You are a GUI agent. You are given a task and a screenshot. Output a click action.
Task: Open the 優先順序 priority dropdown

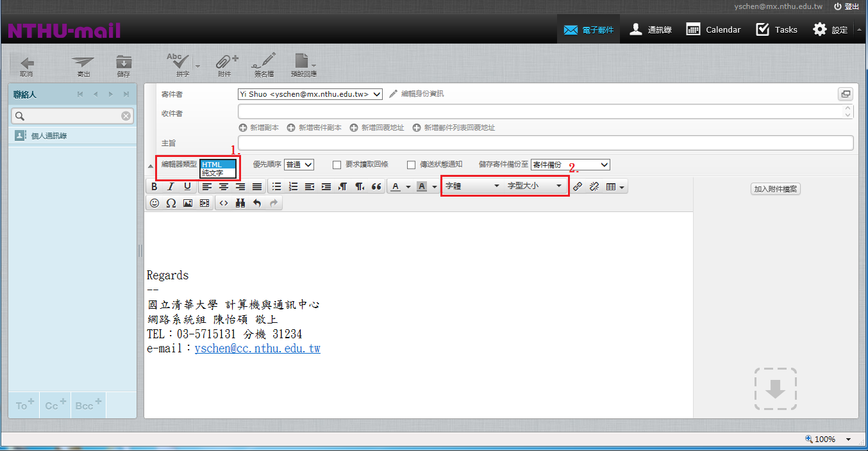pos(299,165)
